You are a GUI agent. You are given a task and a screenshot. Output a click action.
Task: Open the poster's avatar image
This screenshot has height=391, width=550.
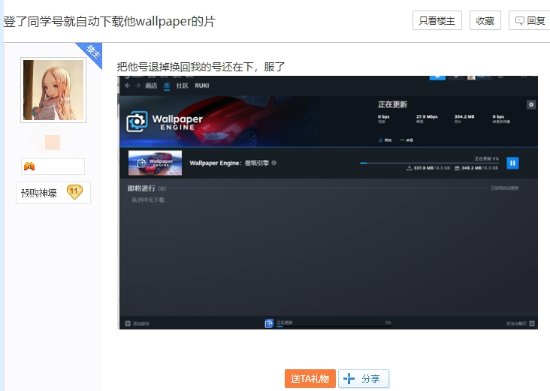point(53,90)
